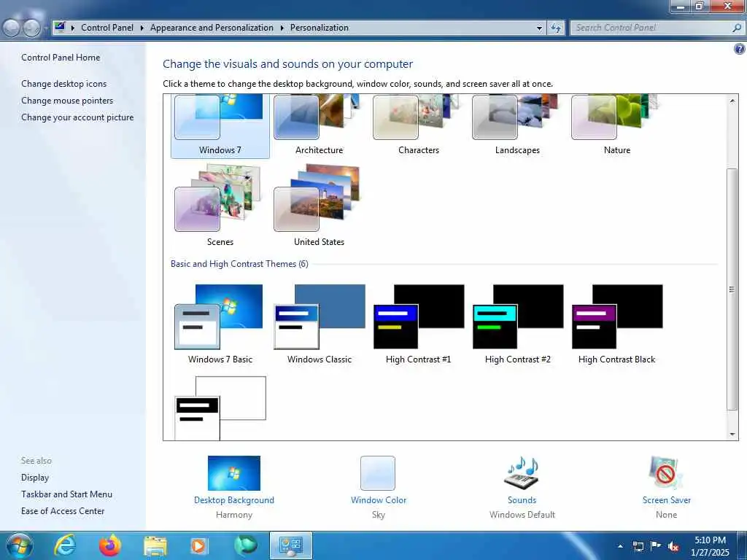The image size is (747, 560).
Task: Open the Display link under See also
Action: 35,478
